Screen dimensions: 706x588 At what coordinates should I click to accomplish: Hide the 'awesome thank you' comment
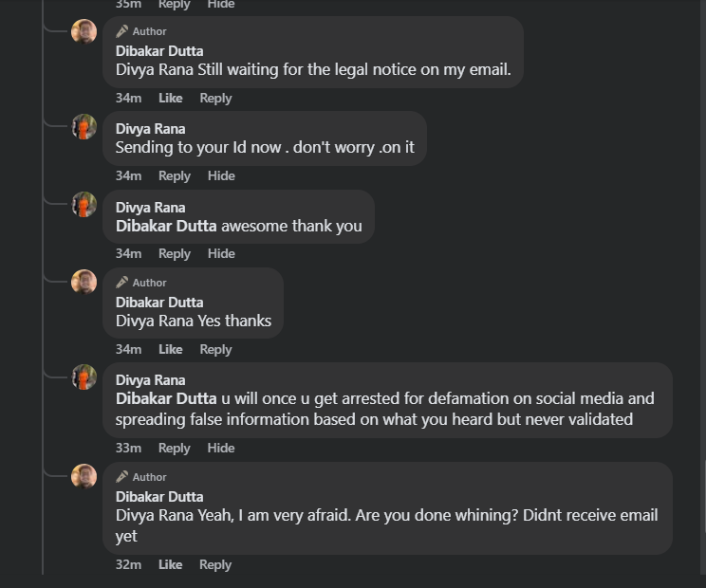pyautogui.click(x=221, y=253)
